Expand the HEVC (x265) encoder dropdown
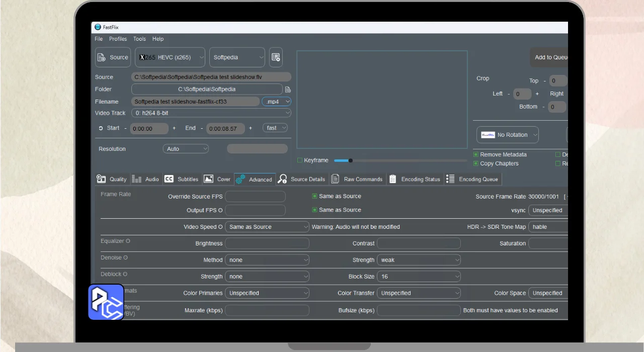This screenshot has width=644, height=352. (170, 57)
